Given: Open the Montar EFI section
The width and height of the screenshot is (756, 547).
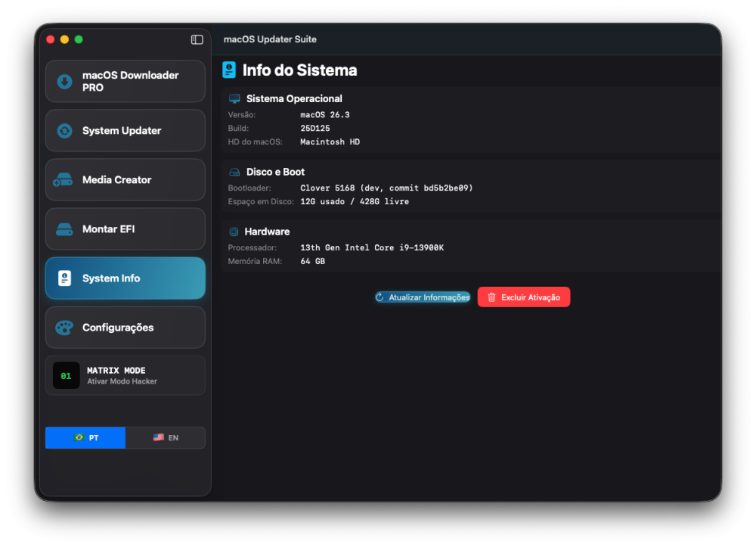Looking at the screenshot, I should 125,229.
